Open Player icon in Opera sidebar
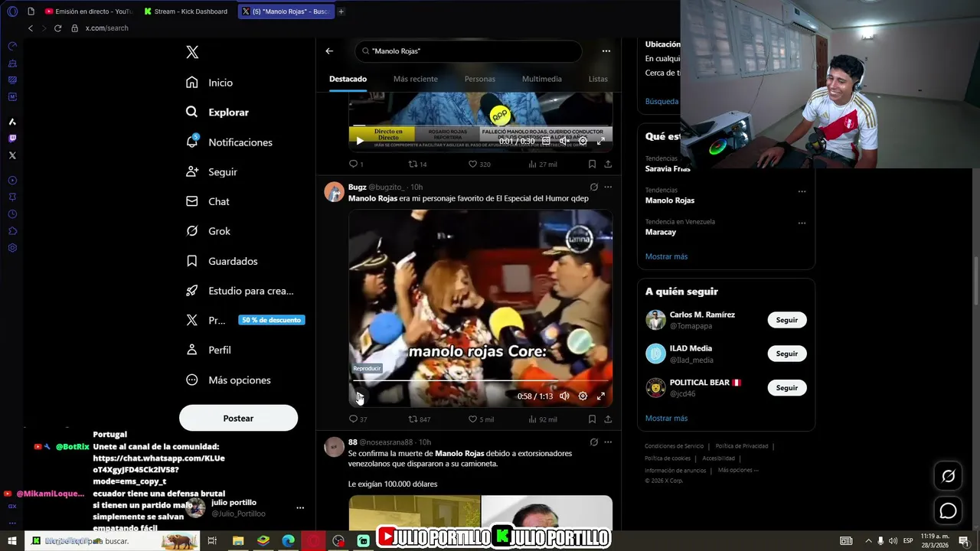Screen dimensions: 980x551 tap(12, 181)
